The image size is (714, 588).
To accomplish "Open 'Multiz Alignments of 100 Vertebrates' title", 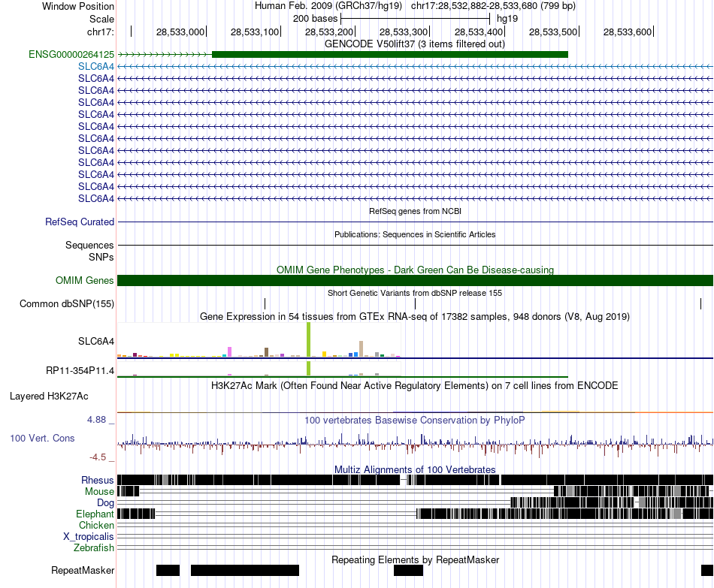I will click(x=415, y=469).
